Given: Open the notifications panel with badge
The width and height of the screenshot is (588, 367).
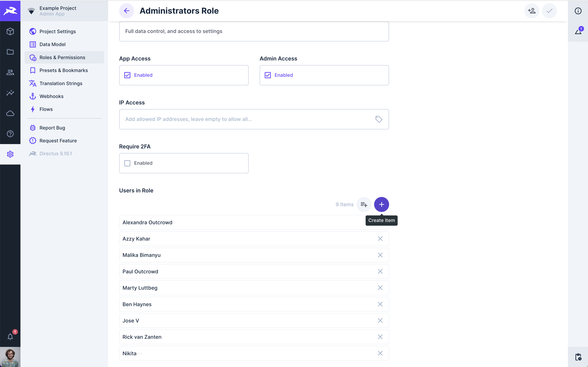Looking at the screenshot, I should pyautogui.click(x=10, y=336).
